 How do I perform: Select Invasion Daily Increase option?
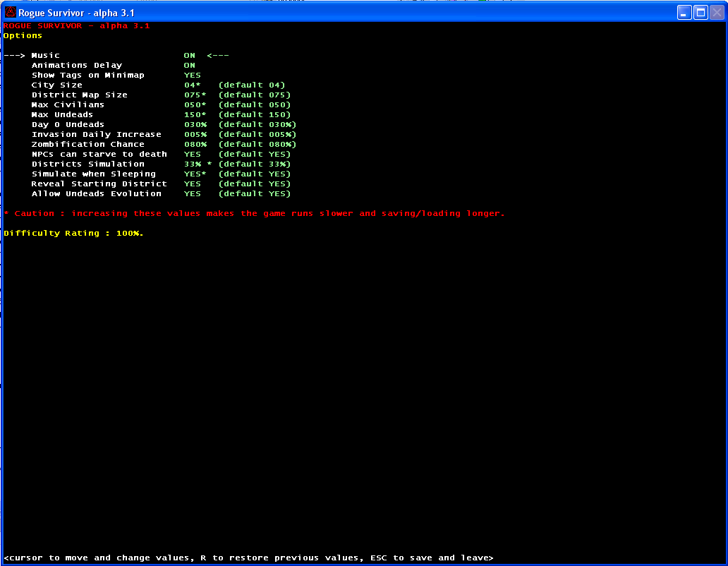click(97, 134)
